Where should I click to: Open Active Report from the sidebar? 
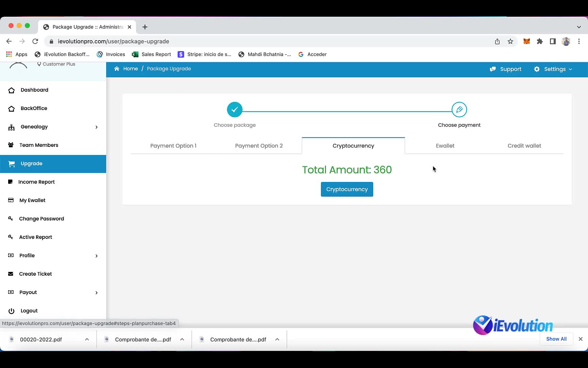(x=35, y=237)
